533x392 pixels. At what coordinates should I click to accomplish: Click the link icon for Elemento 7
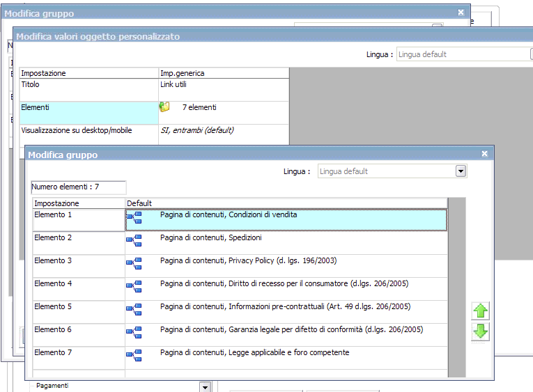pos(134,356)
